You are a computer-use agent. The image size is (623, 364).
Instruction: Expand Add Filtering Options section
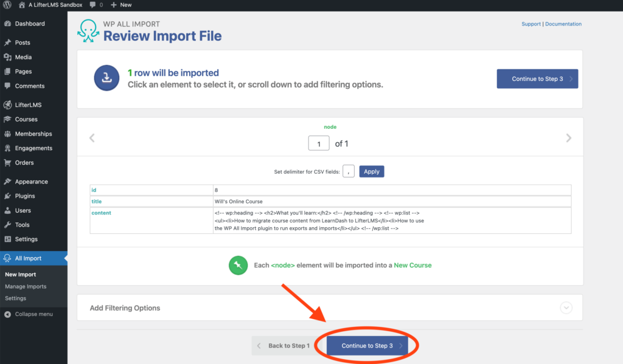click(x=330, y=307)
